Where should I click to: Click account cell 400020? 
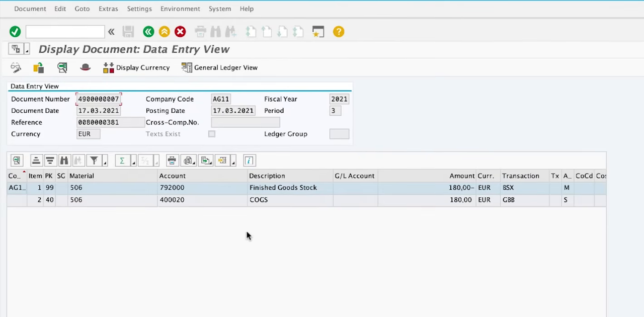point(203,200)
